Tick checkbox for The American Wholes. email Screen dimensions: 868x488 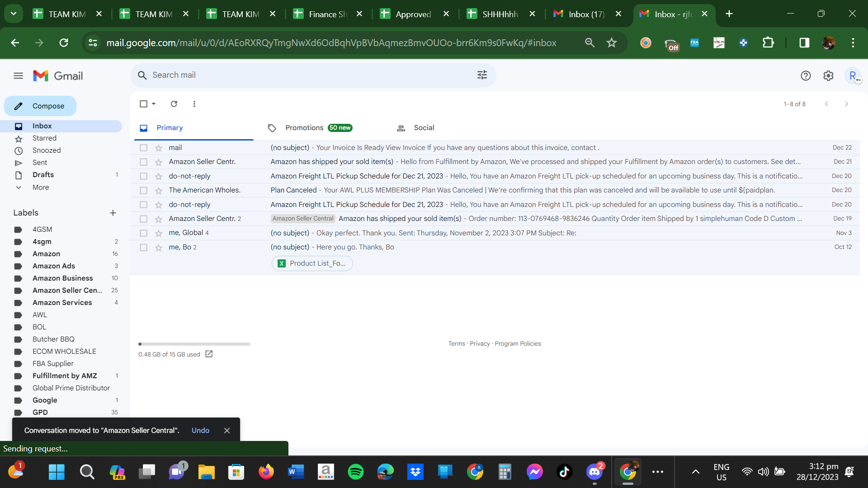click(x=143, y=191)
